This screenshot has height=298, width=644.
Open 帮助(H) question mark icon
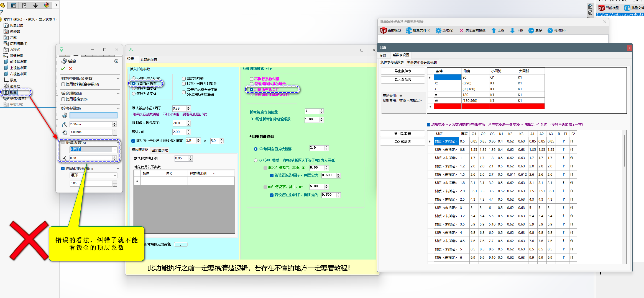click(x=550, y=30)
